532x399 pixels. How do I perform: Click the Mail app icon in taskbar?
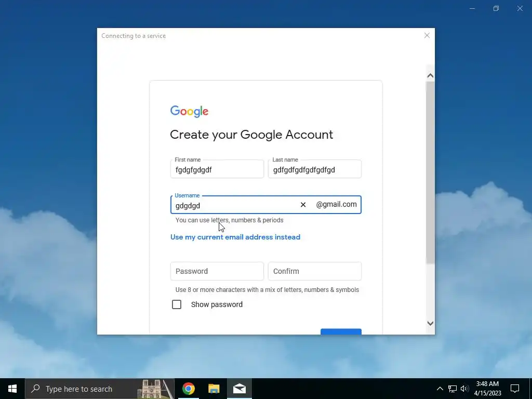(239, 389)
